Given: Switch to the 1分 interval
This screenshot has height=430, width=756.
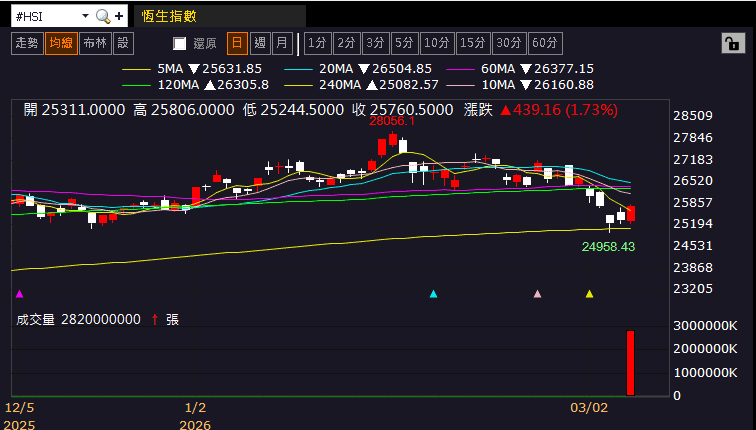Looking at the screenshot, I should pyautogui.click(x=317, y=43).
